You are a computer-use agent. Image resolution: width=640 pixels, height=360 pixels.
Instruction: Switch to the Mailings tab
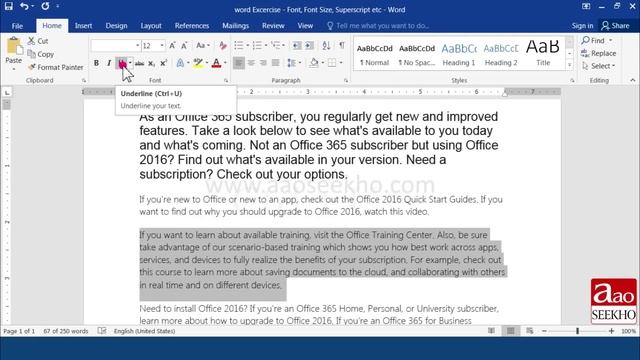coord(236,26)
